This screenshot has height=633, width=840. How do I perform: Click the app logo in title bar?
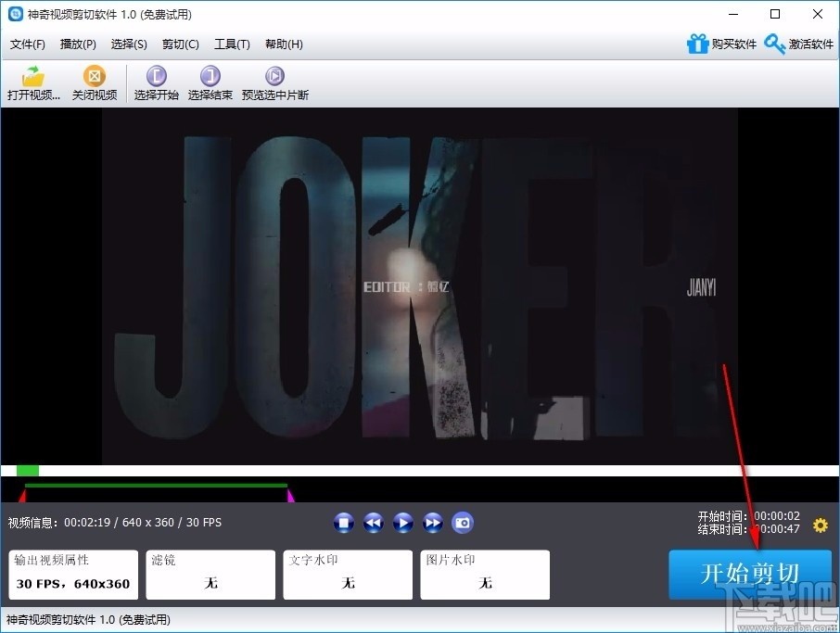[16, 14]
